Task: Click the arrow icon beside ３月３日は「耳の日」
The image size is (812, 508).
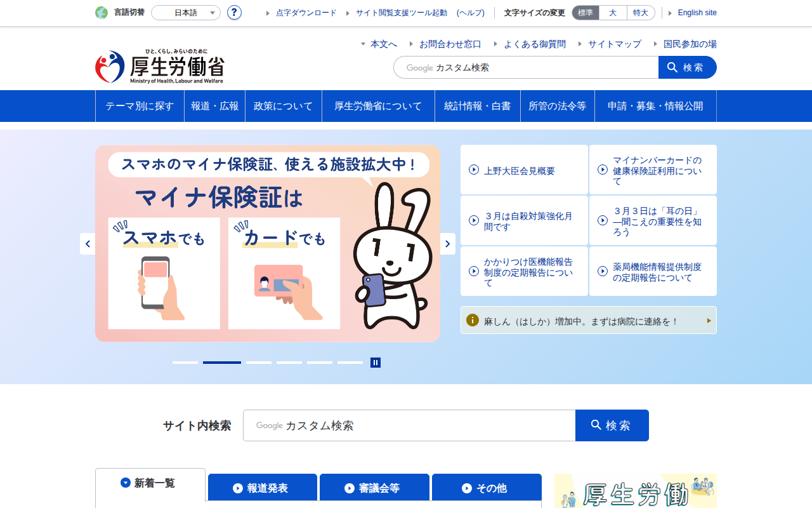Action: click(x=603, y=220)
